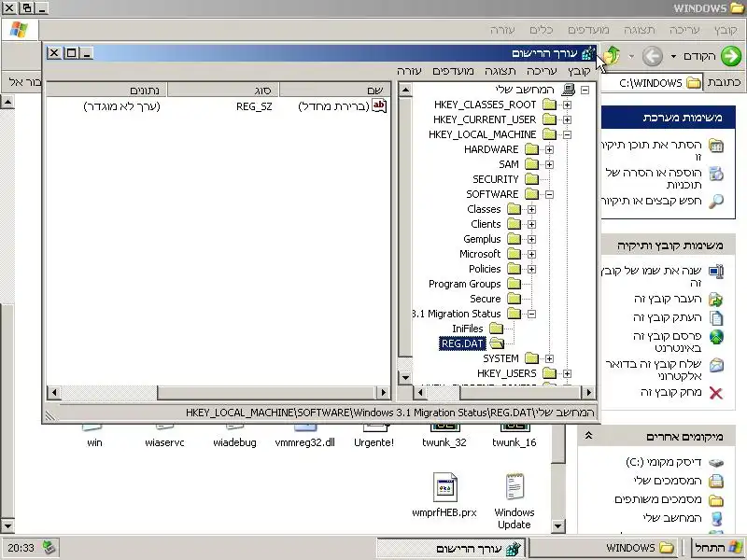Select the default string value ab icon
The width and height of the screenshot is (747, 560).
click(x=379, y=105)
